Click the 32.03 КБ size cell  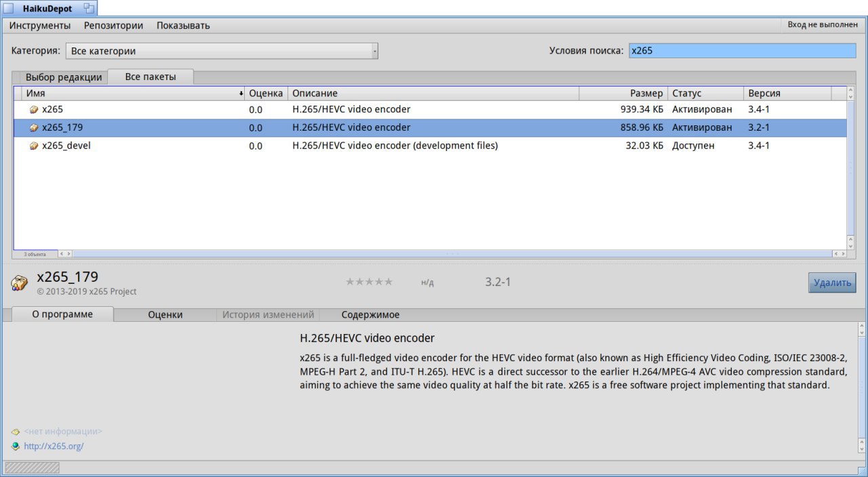(x=644, y=146)
